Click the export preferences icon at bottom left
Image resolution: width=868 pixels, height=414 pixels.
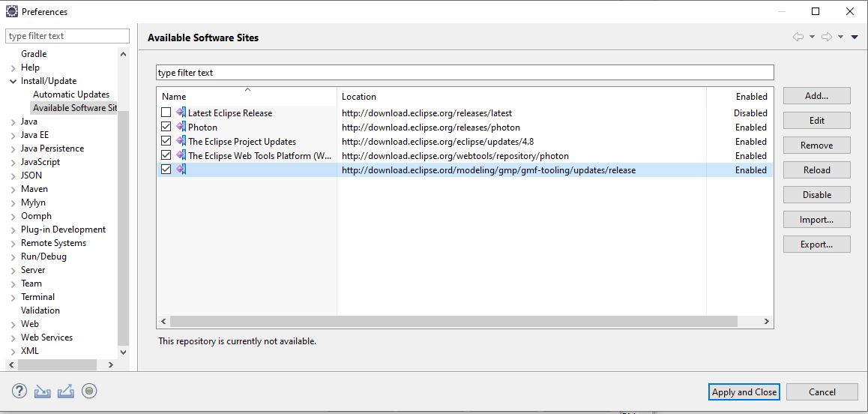coord(65,391)
